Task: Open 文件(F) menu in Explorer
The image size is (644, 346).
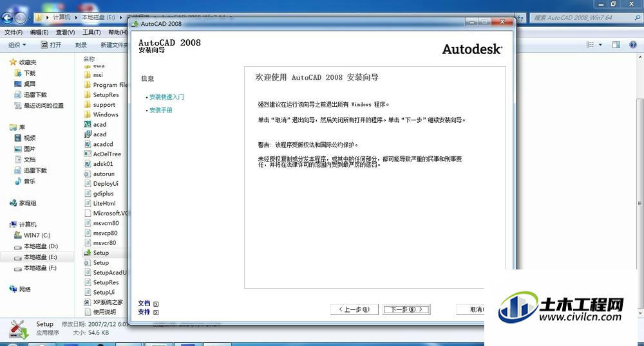Action: (14, 32)
